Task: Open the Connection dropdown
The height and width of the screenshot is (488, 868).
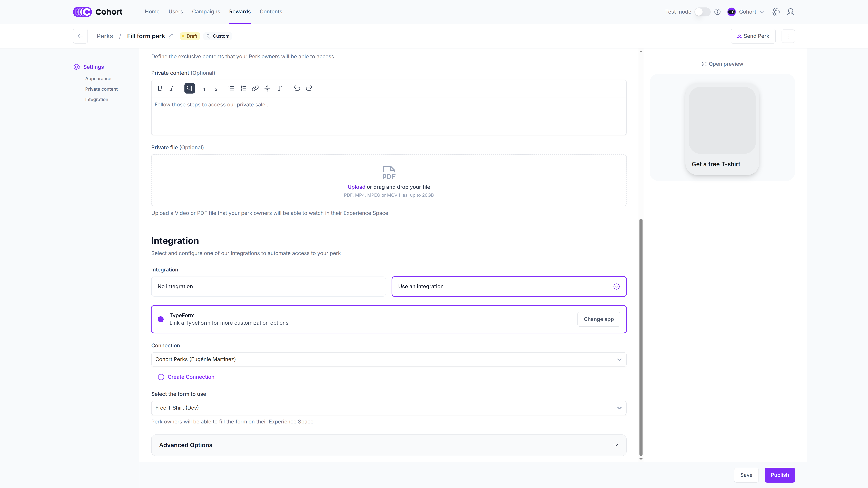Action: click(x=389, y=359)
